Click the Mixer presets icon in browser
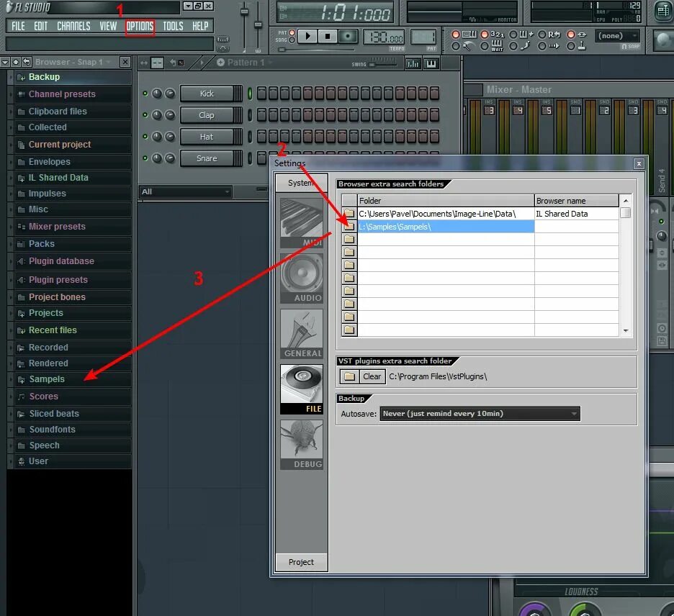 [x=21, y=227]
